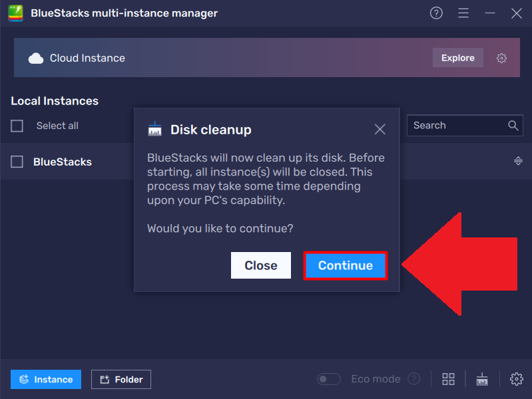
Task: Check the BlueStacks instance checkbox
Action: click(x=17, y=162)
